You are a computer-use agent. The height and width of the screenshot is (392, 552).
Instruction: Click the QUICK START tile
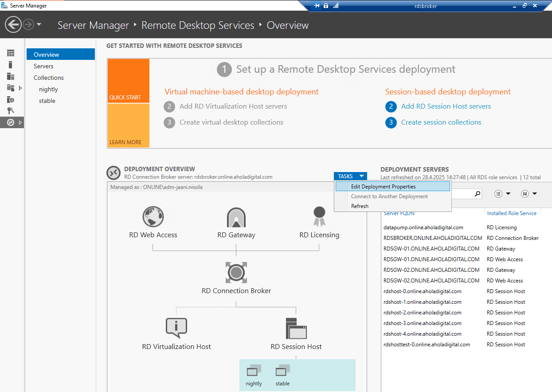(x=128, y=81)
